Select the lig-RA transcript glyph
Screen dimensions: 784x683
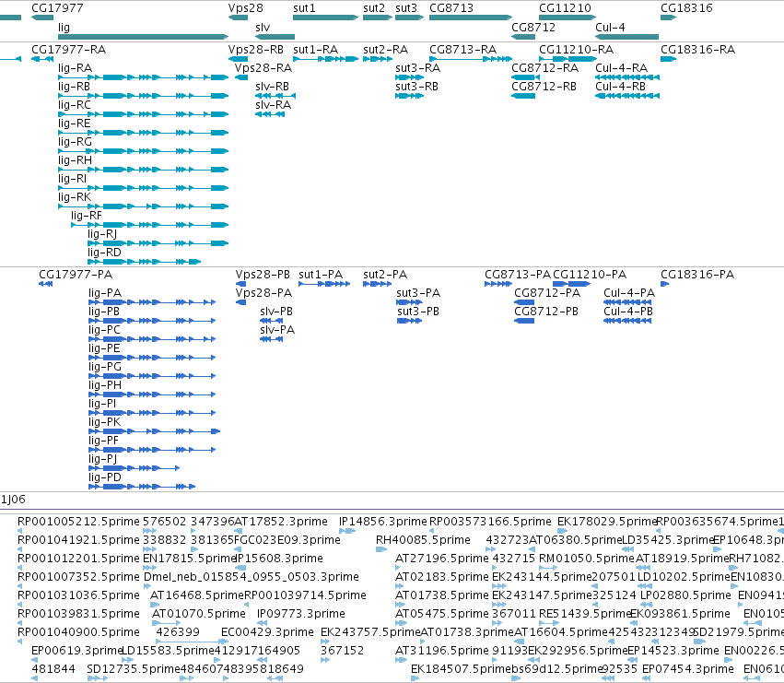click(144, 77)
